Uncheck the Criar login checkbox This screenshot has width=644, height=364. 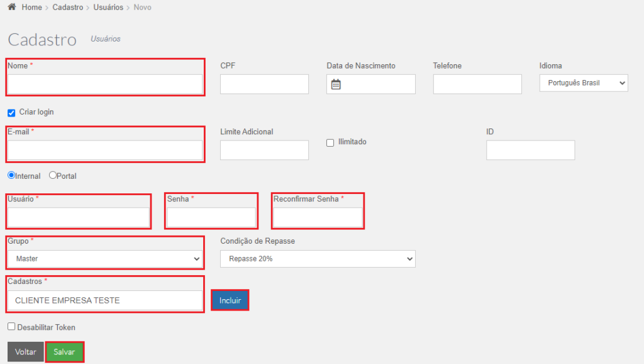click(x=11, y=113)
